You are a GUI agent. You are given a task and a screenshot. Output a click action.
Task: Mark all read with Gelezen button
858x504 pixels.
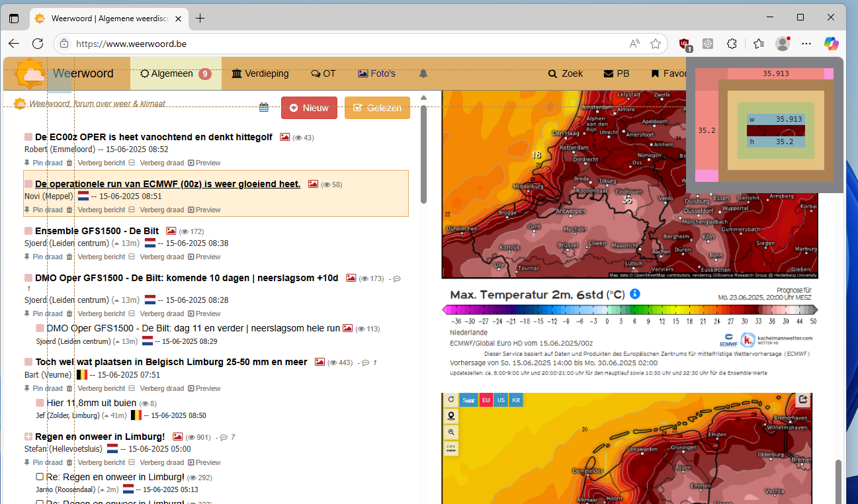tap(377, 108)
